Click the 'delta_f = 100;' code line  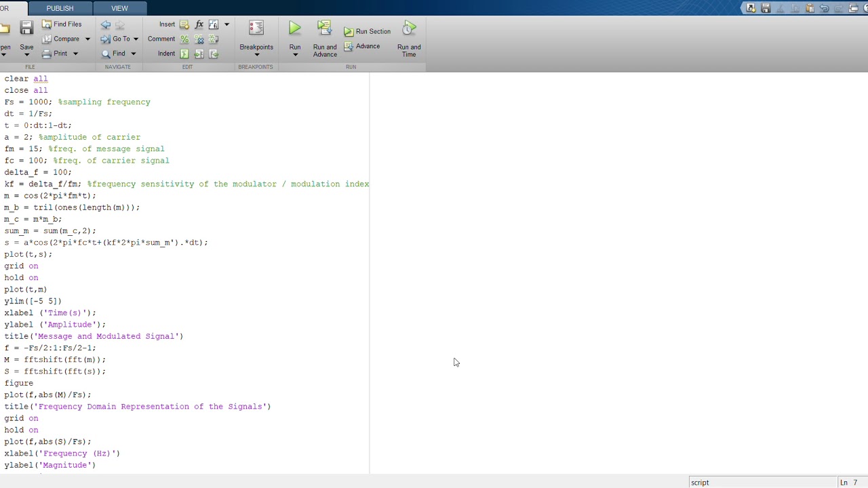tap(37, 172)
